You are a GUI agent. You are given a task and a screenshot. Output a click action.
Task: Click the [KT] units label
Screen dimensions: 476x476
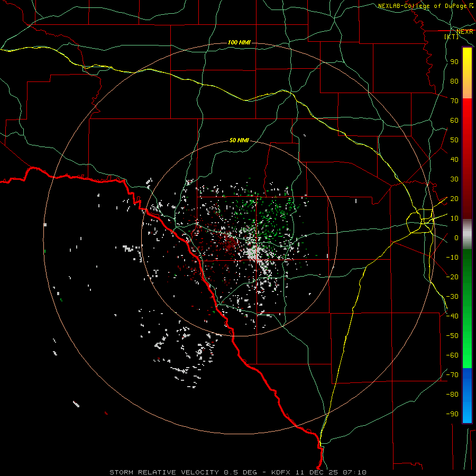pos(452,36)
